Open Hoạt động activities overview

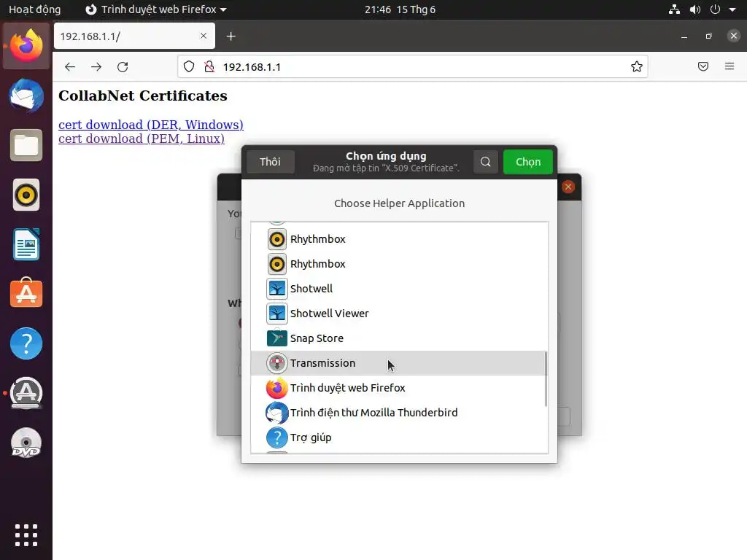pos(35,9)
